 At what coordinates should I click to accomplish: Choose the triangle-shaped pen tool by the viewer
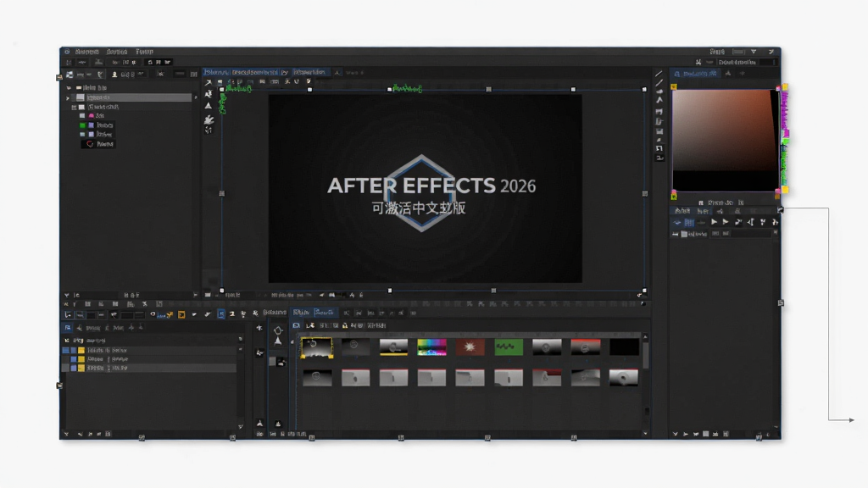pos(209,106)
